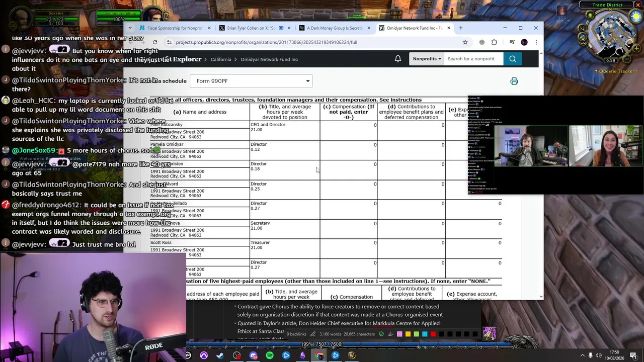
Task: Click the Search for a nonprofit field
Action: [x=473, y=59]
